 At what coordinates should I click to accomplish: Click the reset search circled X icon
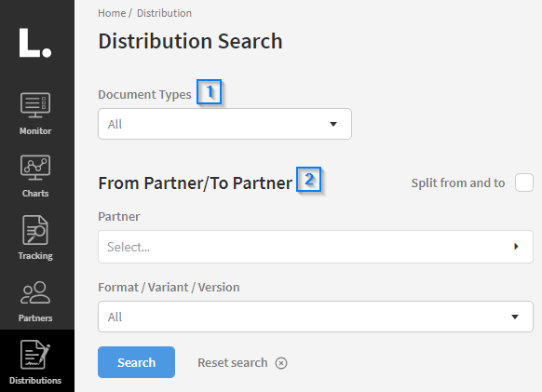click(x=281, y=363)
